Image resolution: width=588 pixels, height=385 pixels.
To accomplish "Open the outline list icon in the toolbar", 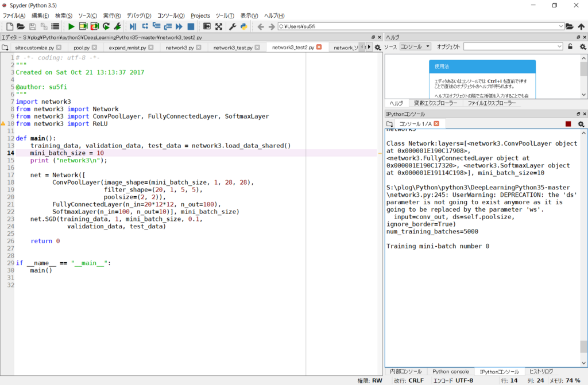I will (x=55, y=26).
